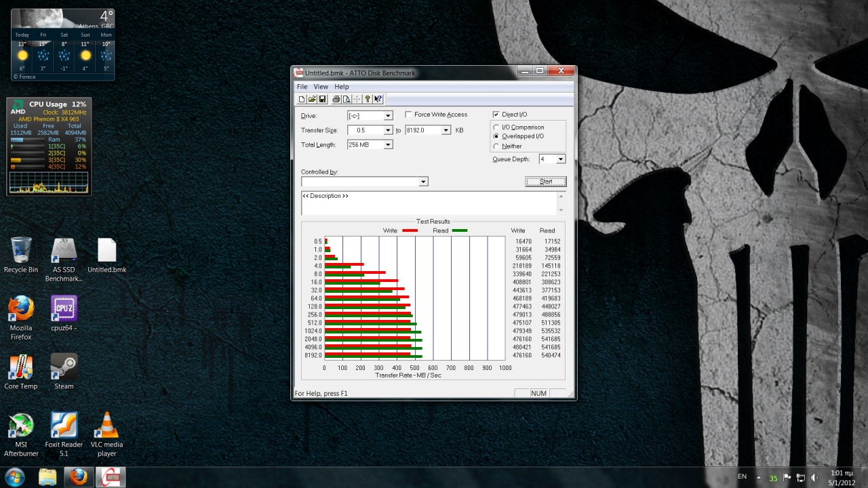The width and height of the screenshot is (868, 488).
Task: Click the ATTO Disk Benchmark taskbar button
Action: (x=110, y=477)
